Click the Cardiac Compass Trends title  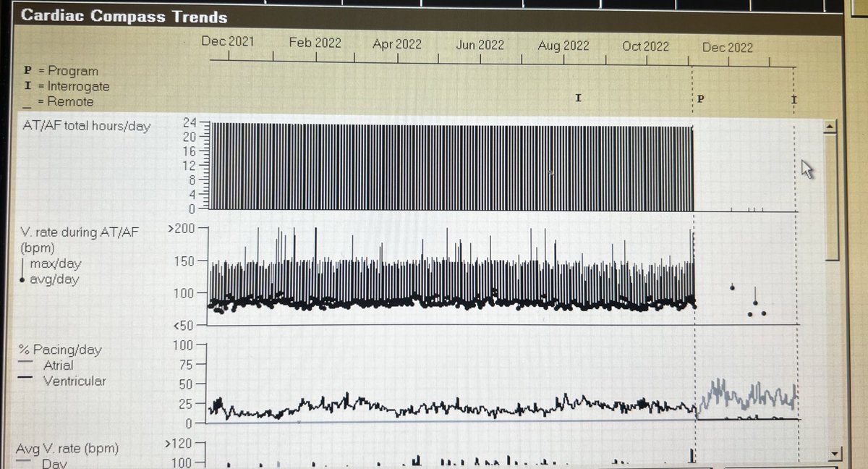click(124, 17)
